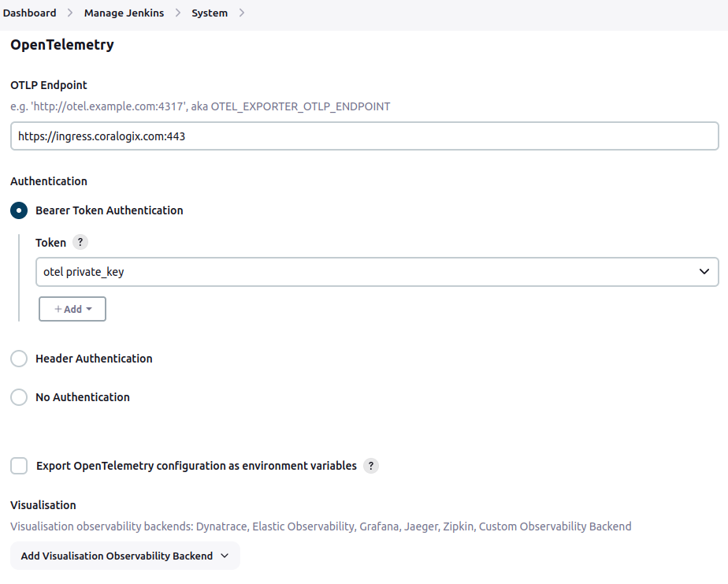
Task: Open System breadcrumb link
Action: click(x=210, y=13)
